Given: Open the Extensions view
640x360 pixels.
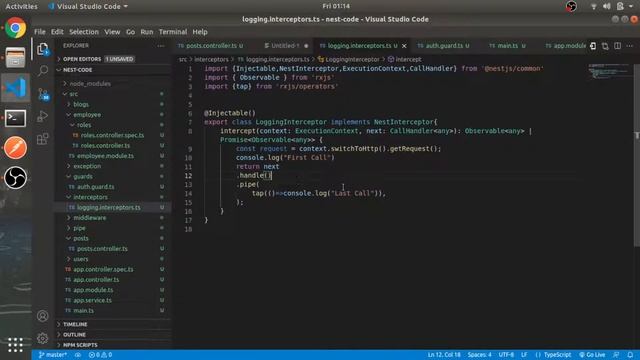Looking at the screenshot, I should [x=43, y=139].
